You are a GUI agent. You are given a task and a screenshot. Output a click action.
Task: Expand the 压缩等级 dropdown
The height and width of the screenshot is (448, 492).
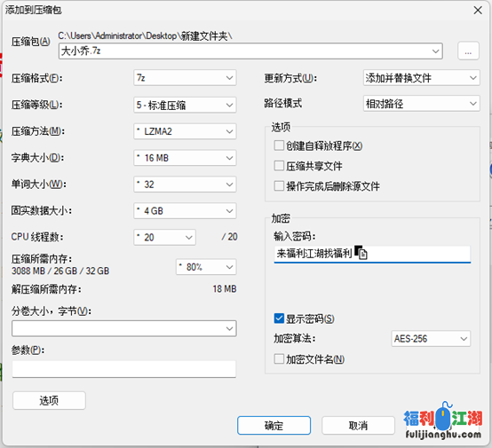(185, 105)
